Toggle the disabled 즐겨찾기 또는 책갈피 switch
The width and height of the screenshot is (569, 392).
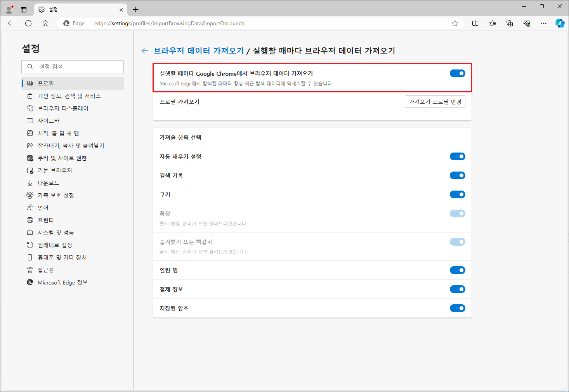(x=458, y=242)
